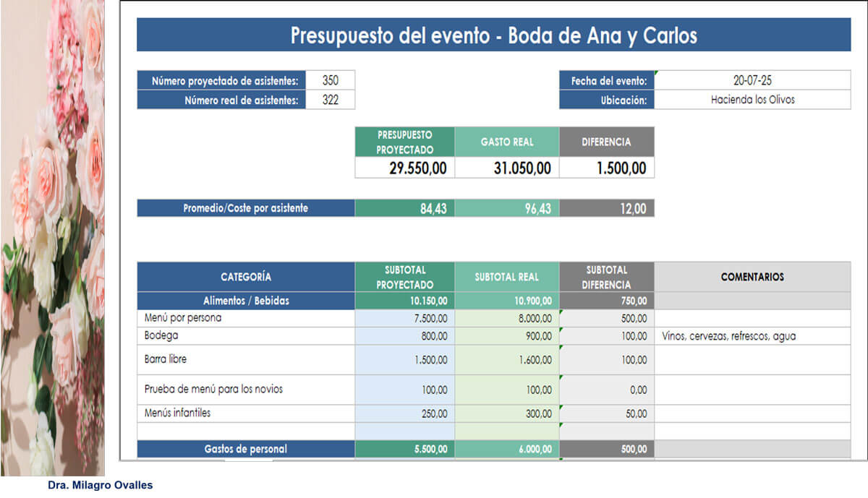868x498 pixels.
Task: Select the Gasto Real total 31.050,00
Action: (506, 168)
